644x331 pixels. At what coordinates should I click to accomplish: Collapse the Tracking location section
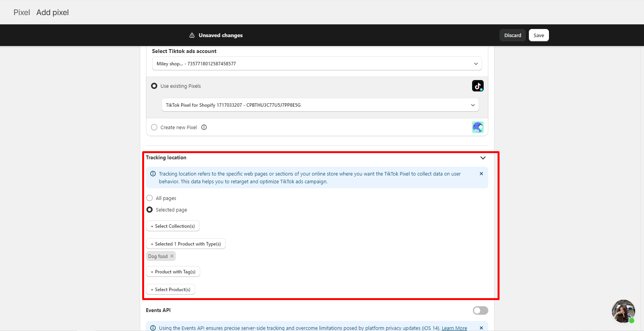click(483, 158)
